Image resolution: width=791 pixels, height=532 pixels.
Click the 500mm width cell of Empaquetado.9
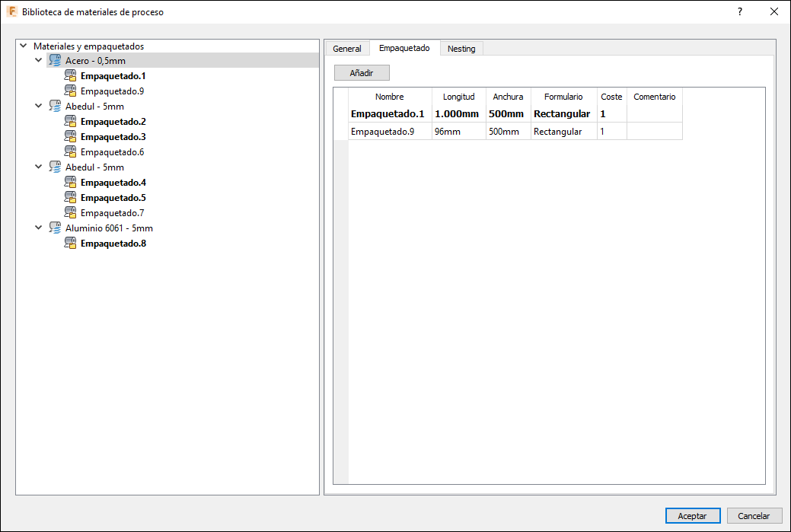508,131
